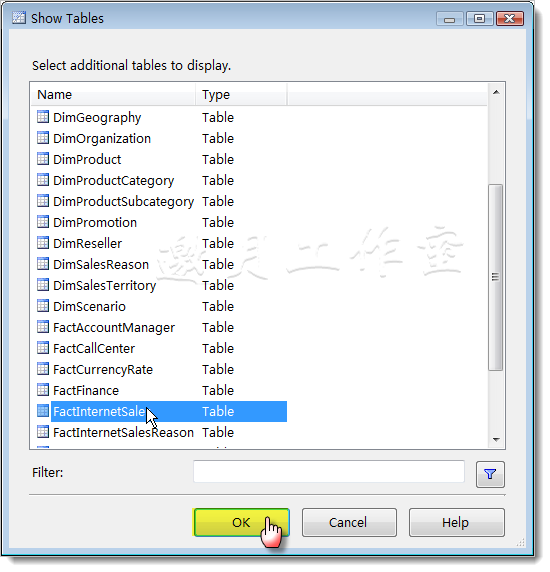550x572 pixels.
Task: Click the table icon beside FactCurrencyRate
Action: [x=43, y=369]
